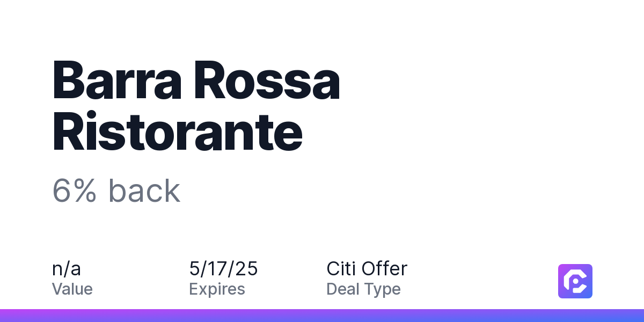Select the 5/17/25 expiration date
The image size is (644, 322).
click(x=223, y=268)
